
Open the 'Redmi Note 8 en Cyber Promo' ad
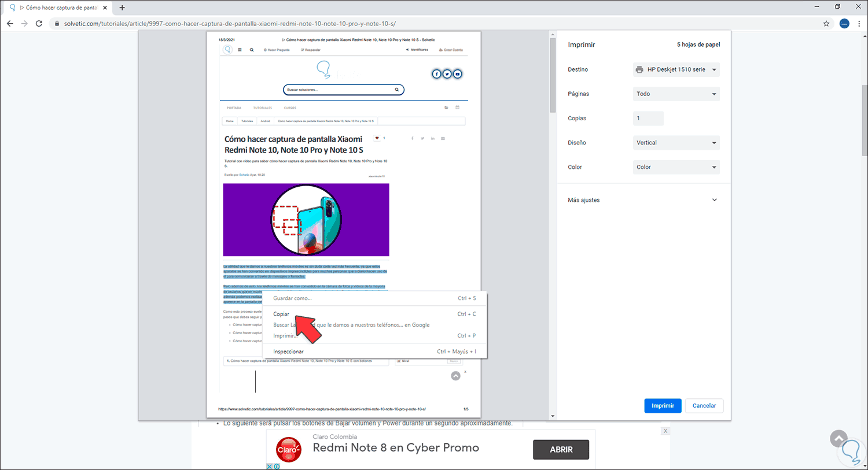click(x=396, y=447)
